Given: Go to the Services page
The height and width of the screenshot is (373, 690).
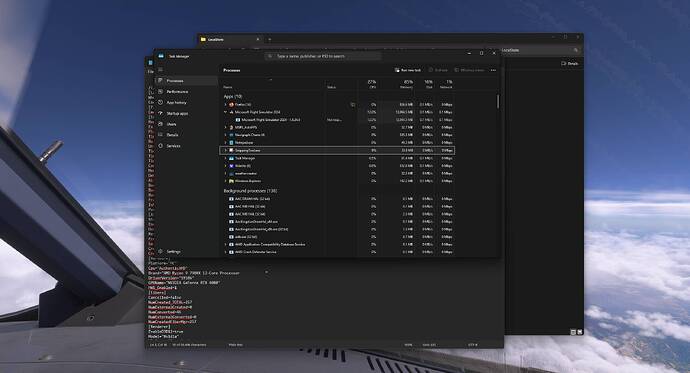Looking at the screenshot, I should pos(187,146).
